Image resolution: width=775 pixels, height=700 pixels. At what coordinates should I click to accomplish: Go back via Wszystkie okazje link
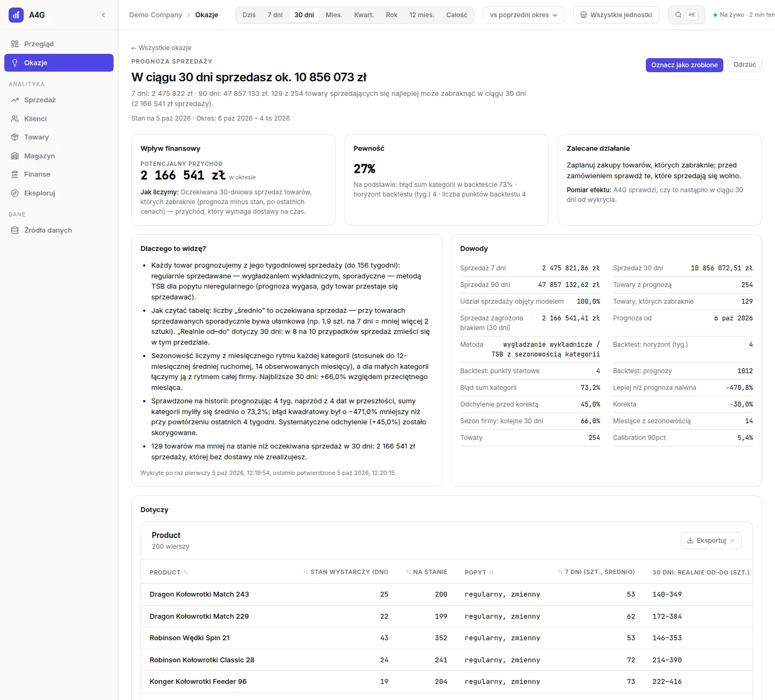click(161, 48)
